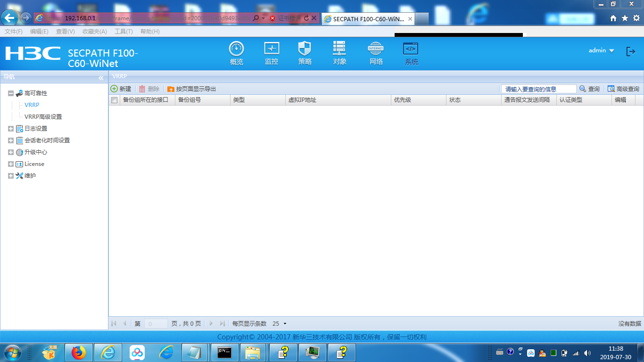Click the 高级查询 advanced search button

point(623,89)
